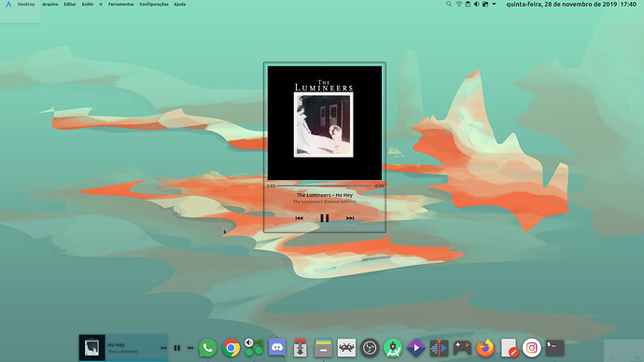Screen dimensions: 644x362
Task: Click the tray icon right of the speaker
Action: 485,4
